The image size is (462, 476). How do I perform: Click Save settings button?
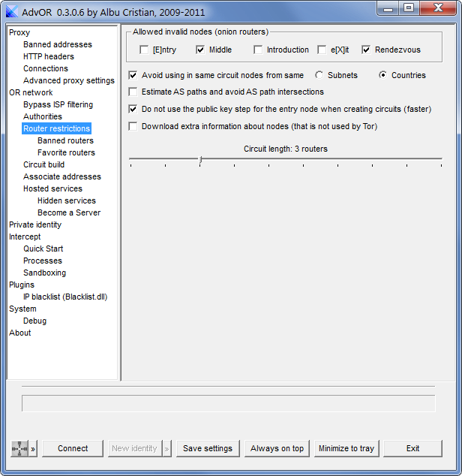[x=208, y=448]
